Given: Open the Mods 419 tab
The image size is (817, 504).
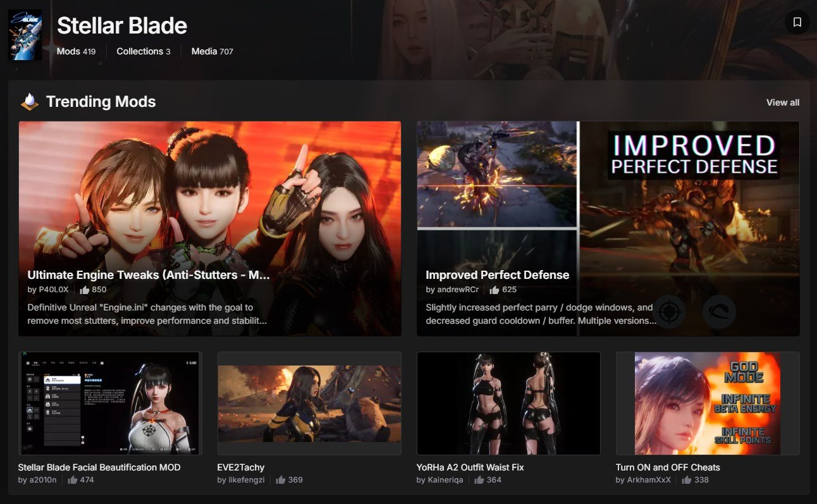Looking at the screenshot, I should [76, 51].
